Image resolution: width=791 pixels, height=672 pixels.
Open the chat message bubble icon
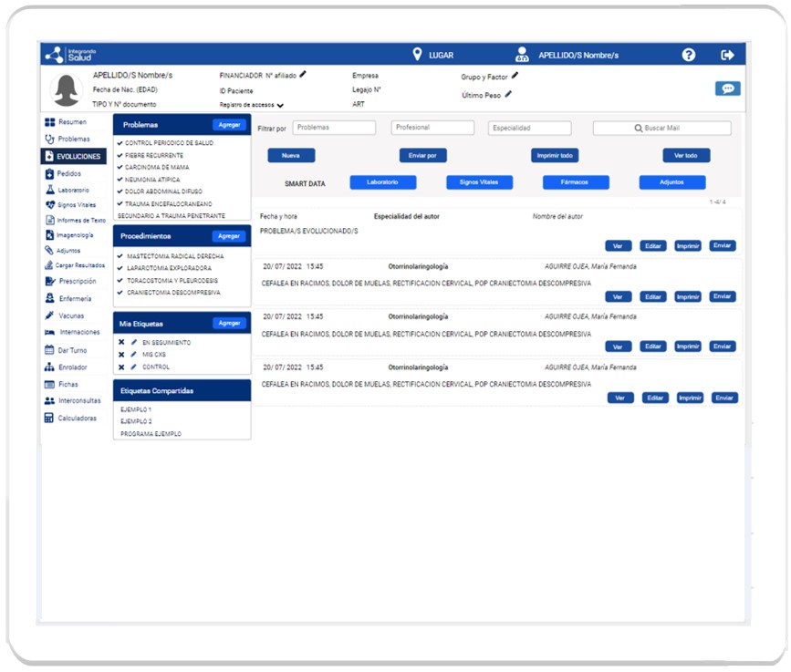(727, 88)
